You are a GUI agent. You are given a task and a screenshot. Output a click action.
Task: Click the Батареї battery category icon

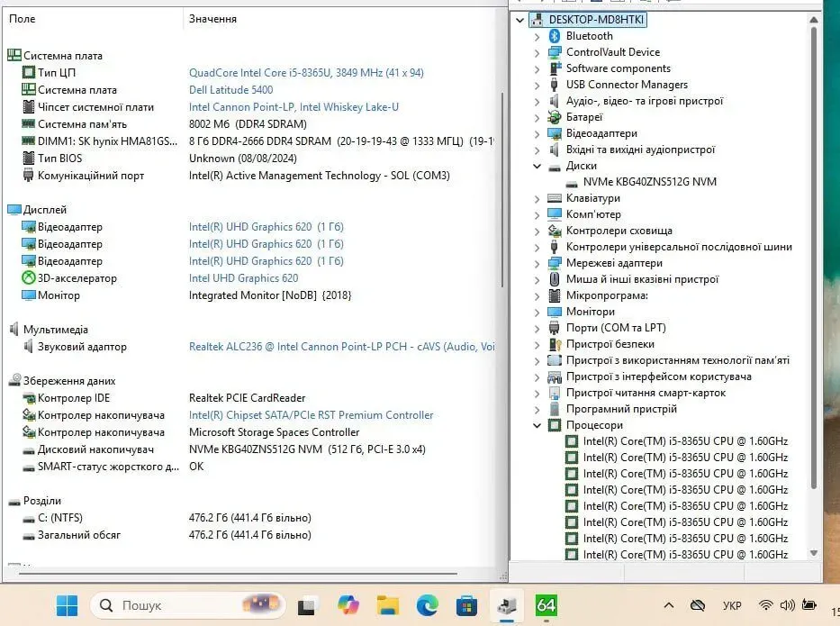point(555,117)
